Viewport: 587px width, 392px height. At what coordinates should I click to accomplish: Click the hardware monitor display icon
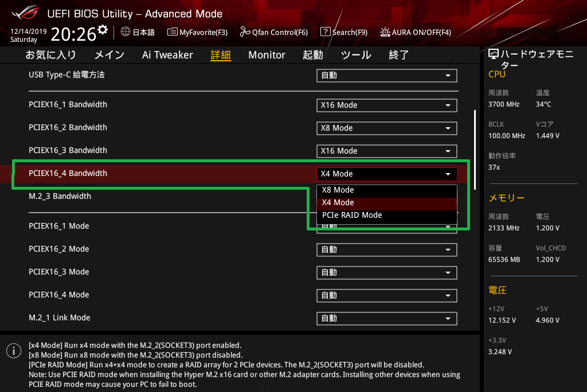pos(494,54)
